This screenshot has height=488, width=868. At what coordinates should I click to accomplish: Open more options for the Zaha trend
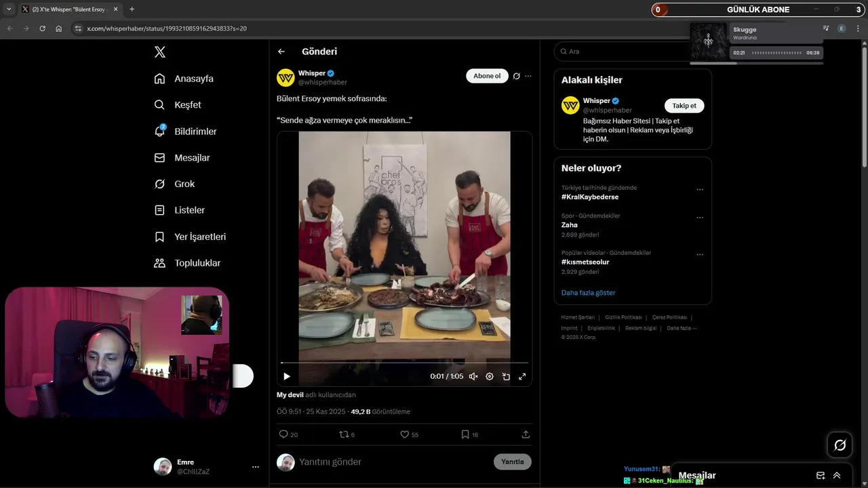[x=700, y=218]
